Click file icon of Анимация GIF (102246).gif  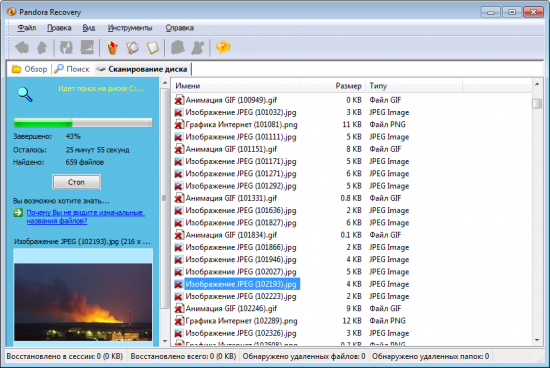(x=179, y=308)
